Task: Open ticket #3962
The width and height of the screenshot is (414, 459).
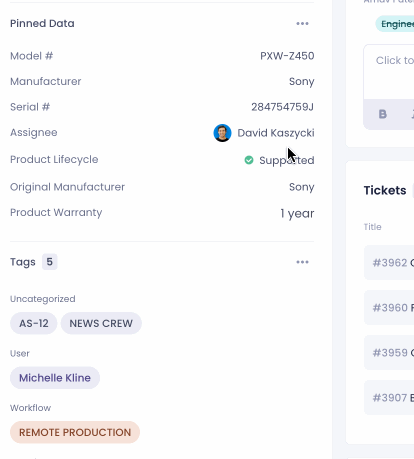Action: click(x=389, y=263)
